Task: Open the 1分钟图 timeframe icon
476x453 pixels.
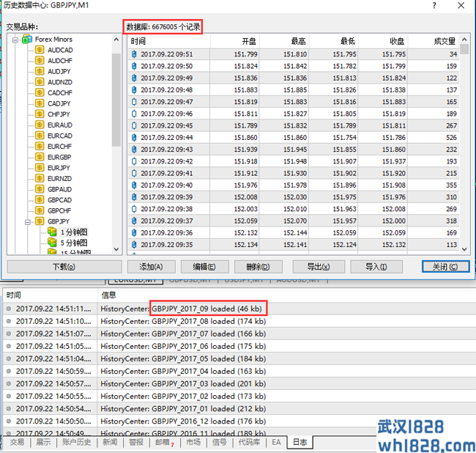Action: point(52,232)
